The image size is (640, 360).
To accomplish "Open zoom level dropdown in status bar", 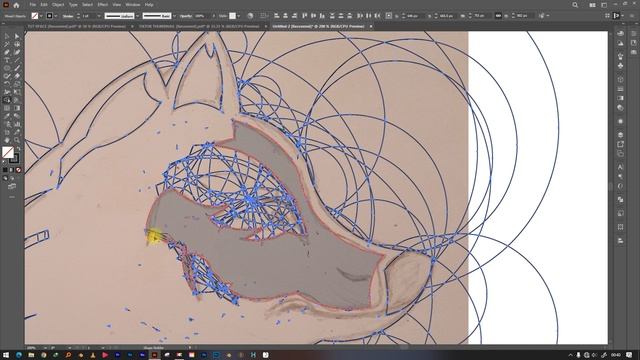I will tap(45, 348).
